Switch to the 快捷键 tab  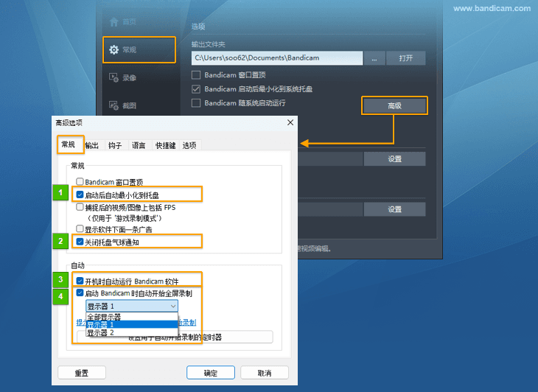click(x=165, y=145)
